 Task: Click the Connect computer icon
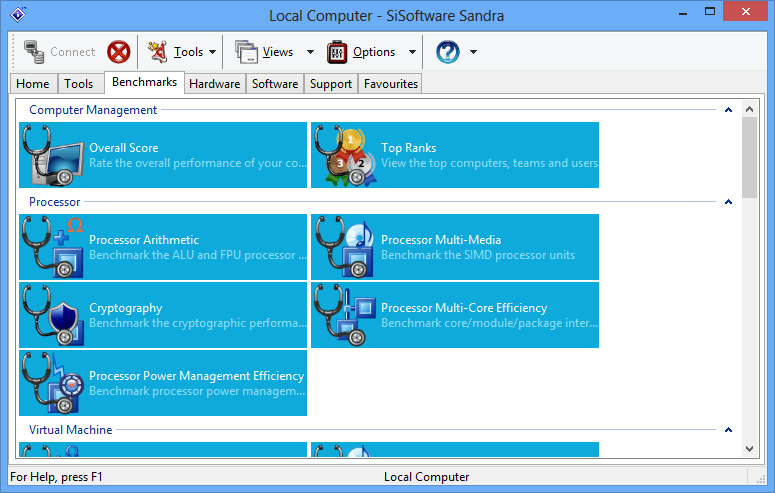coord(34,52)
